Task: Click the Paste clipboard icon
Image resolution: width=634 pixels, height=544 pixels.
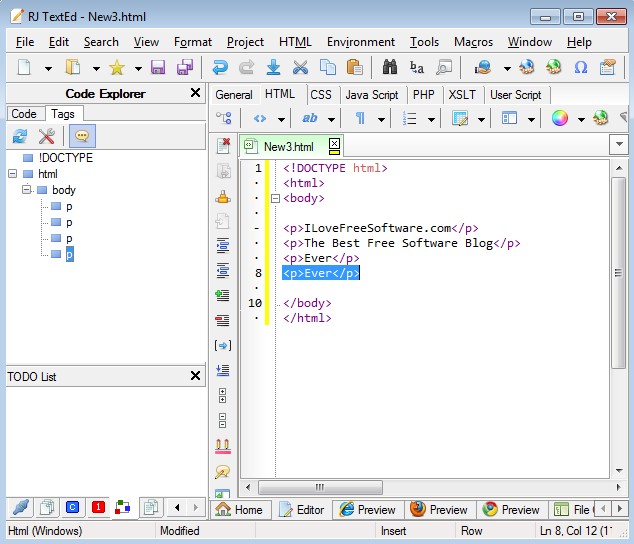Action: pyautogui.click(x=354, y=68)
